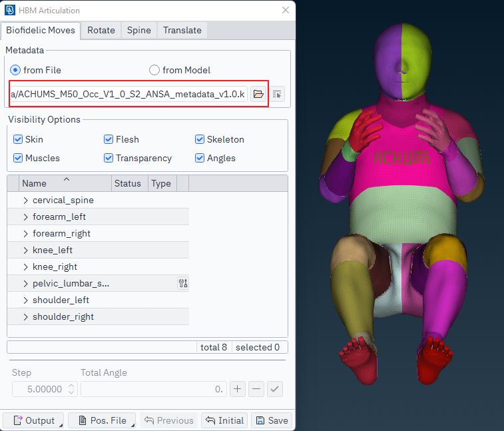The image size is (504, 431).
Task: Expand the forearm_left tree row
Action: tap(26, 217)
